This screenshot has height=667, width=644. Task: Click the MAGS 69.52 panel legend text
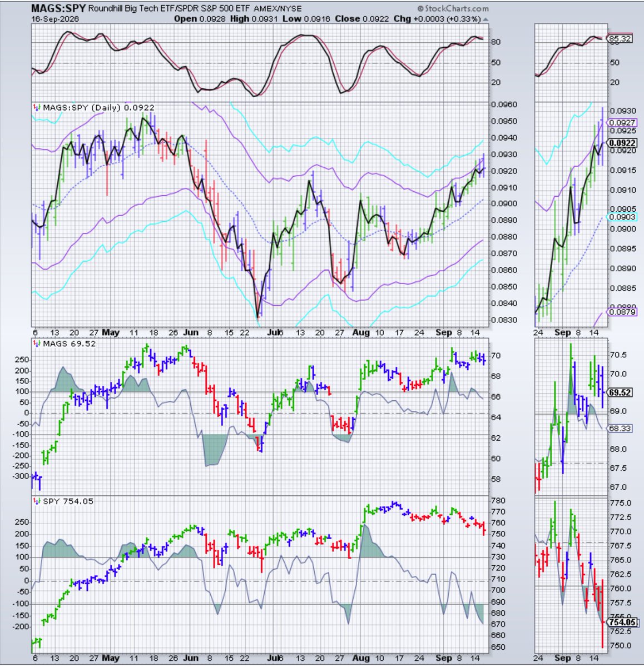pos(70,344)
